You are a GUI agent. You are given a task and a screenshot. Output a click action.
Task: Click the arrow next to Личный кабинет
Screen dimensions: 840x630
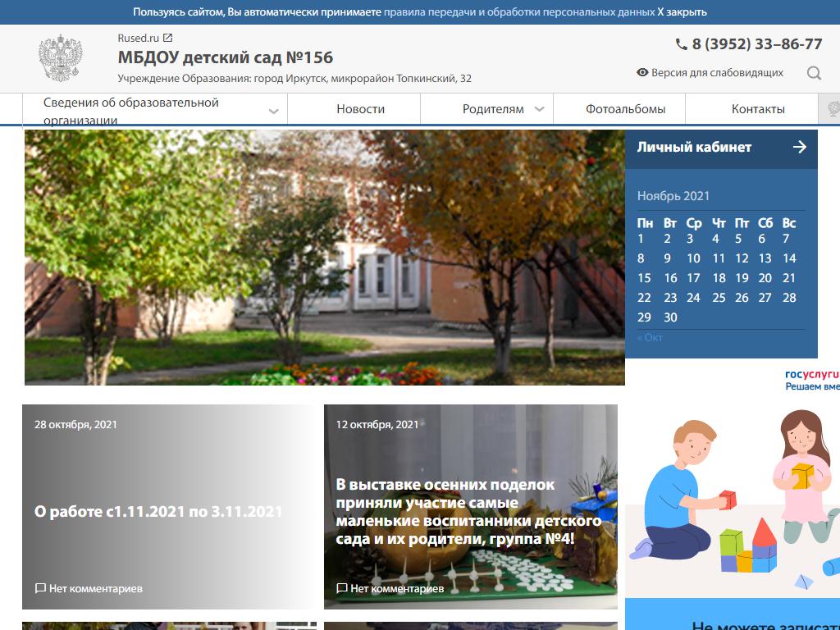coord(800,147)
